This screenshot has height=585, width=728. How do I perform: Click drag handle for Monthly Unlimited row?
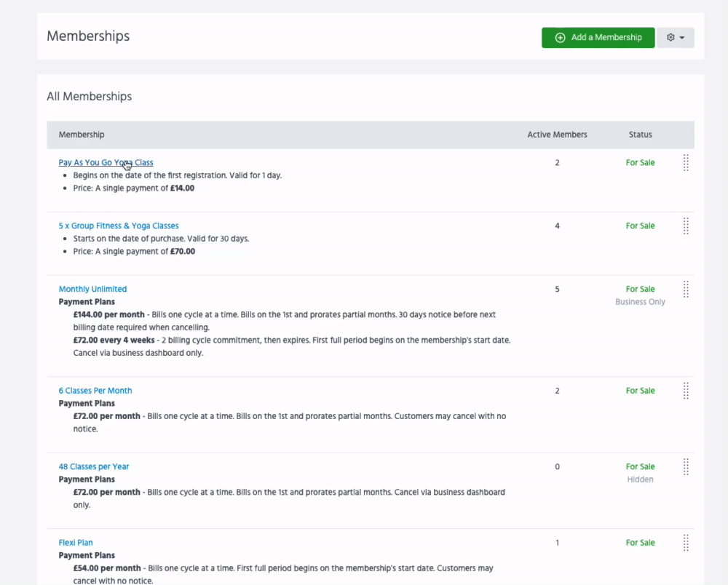coord(686,290)
